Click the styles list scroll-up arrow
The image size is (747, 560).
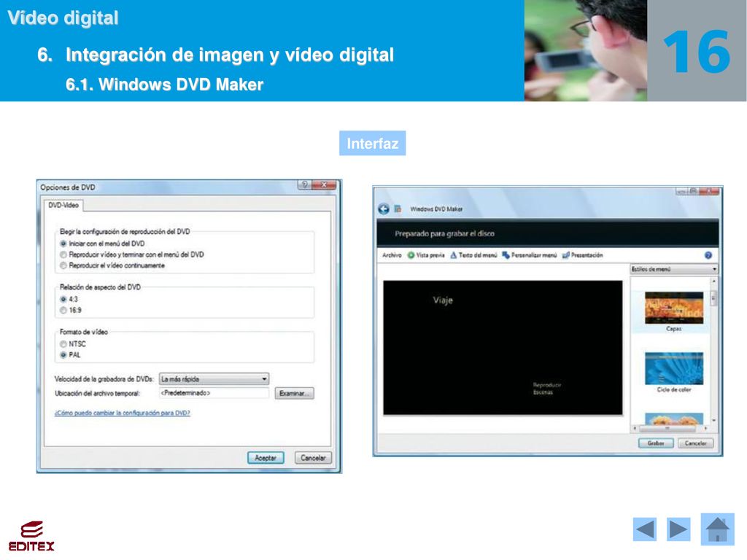(x=713, y=281)
